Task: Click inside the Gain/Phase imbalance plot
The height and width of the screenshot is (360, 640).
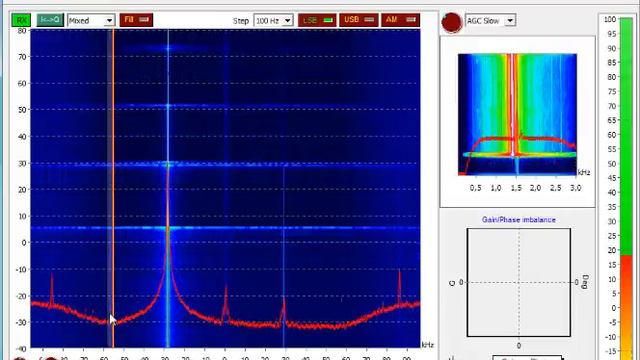Action: (519, 282)
